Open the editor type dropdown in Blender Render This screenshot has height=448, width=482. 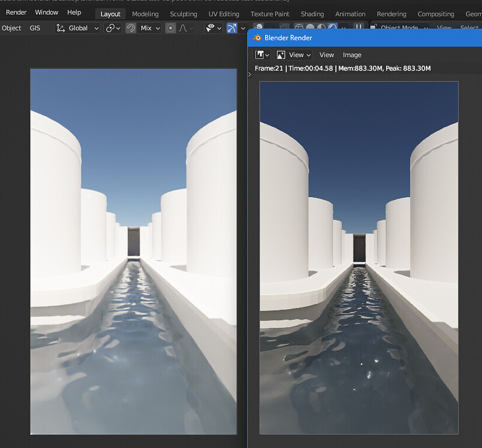[262, 55]
